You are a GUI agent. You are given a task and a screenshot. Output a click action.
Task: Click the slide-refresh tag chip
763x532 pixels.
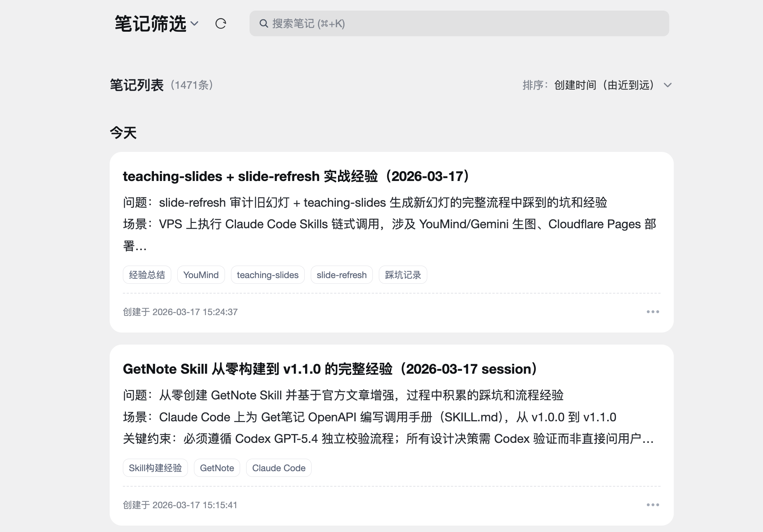pyautogui.click(x=341, y=275)
